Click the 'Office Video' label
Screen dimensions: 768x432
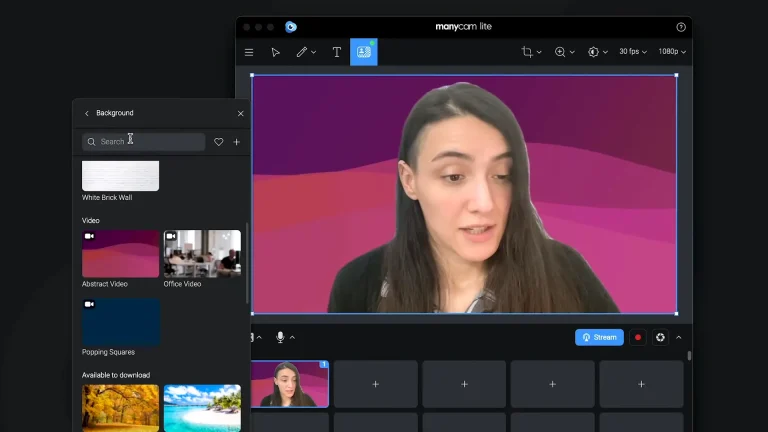[182, 284]
